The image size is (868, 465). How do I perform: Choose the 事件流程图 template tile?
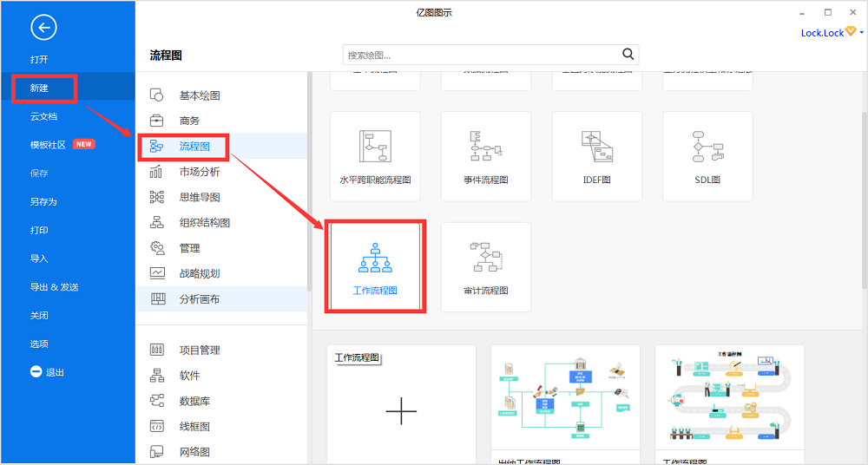(x=486, y=157)
